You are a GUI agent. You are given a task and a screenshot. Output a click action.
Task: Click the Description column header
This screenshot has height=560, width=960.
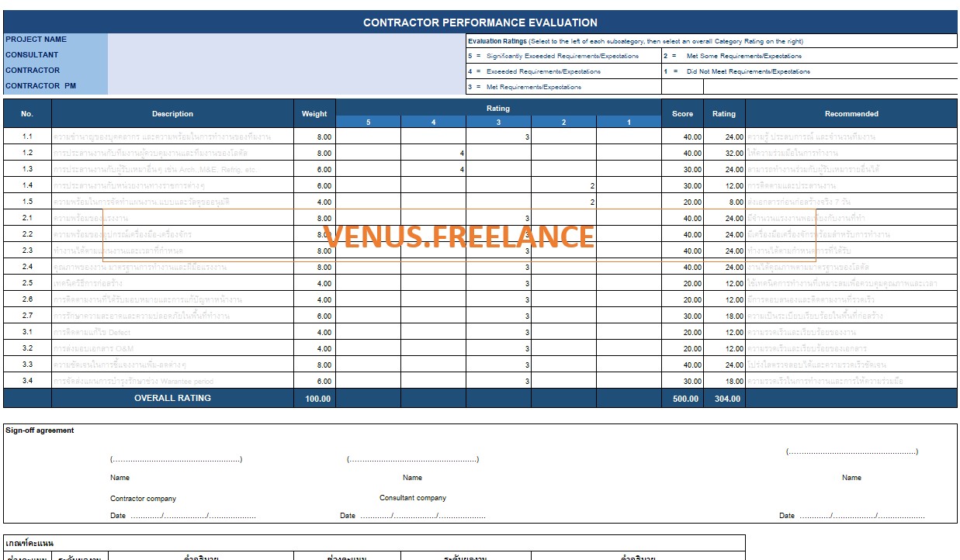[x=172, y=113]
